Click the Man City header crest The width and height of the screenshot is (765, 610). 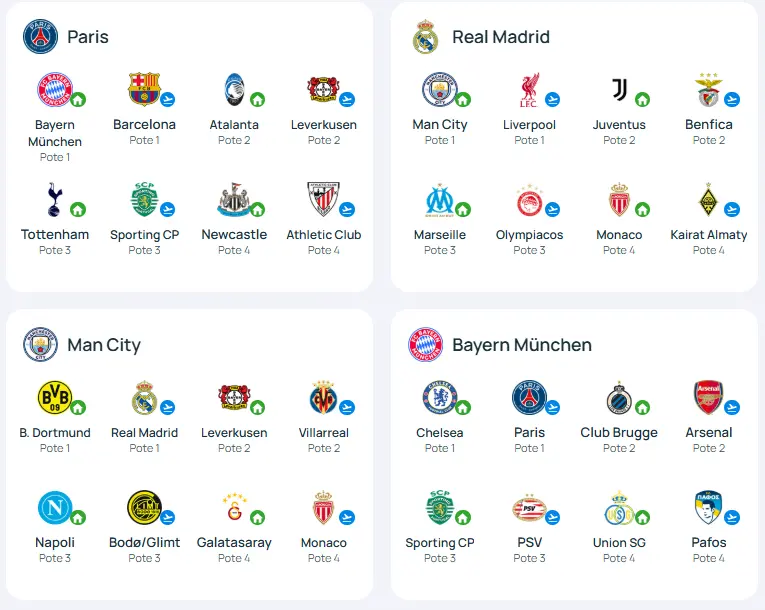(40, 345)
